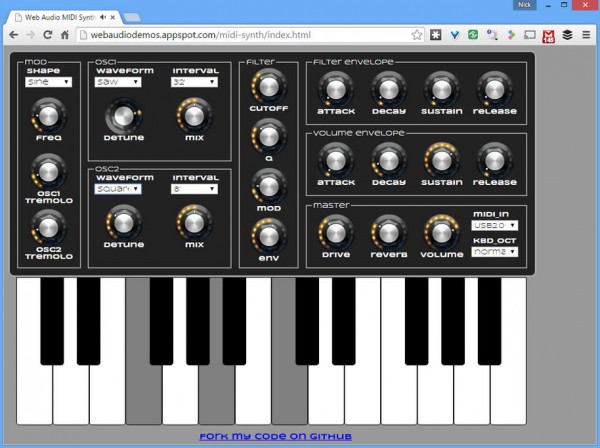The height and width of the screenshot is (448, 600).
Task: Open OSC1 interval 32' dropdown
Action: 194,82
